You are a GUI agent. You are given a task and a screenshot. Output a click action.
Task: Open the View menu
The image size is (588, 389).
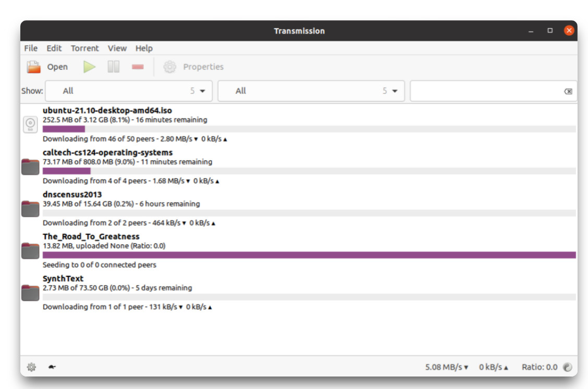click(117, 48)
